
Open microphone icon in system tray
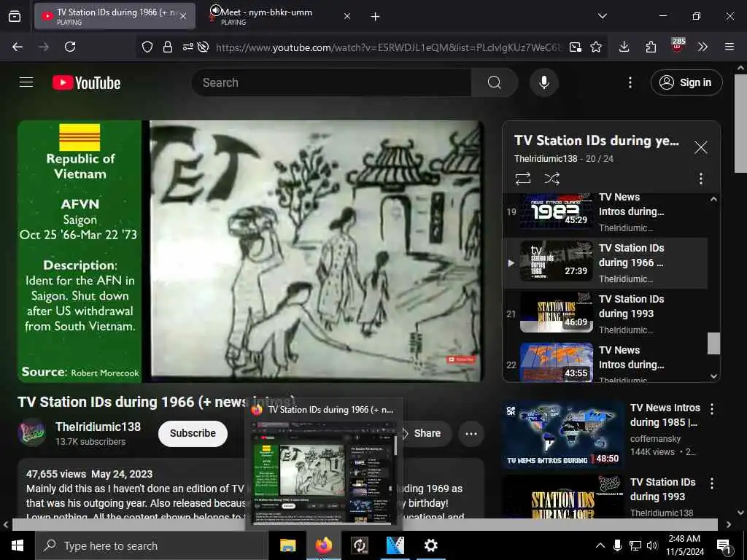617,545
